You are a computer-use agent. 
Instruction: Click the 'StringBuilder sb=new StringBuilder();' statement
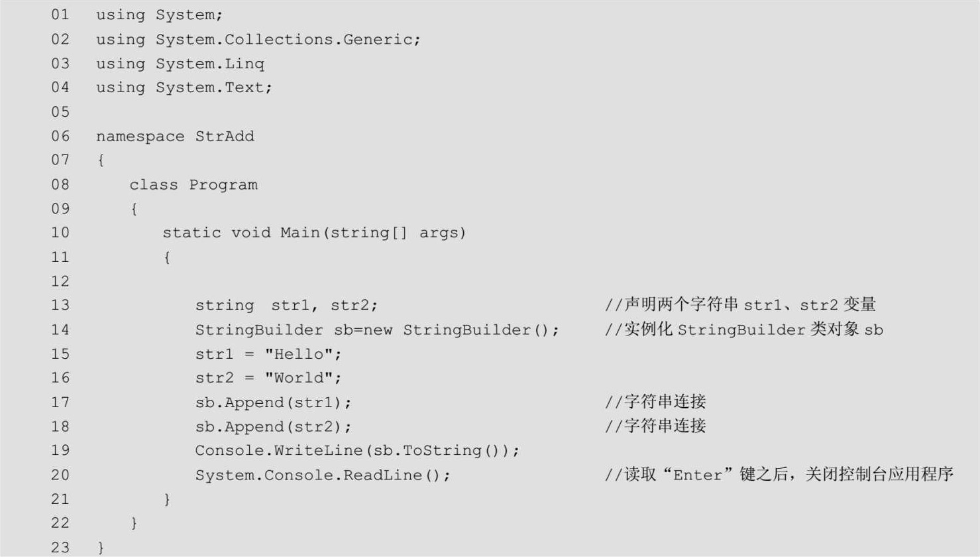377,330
